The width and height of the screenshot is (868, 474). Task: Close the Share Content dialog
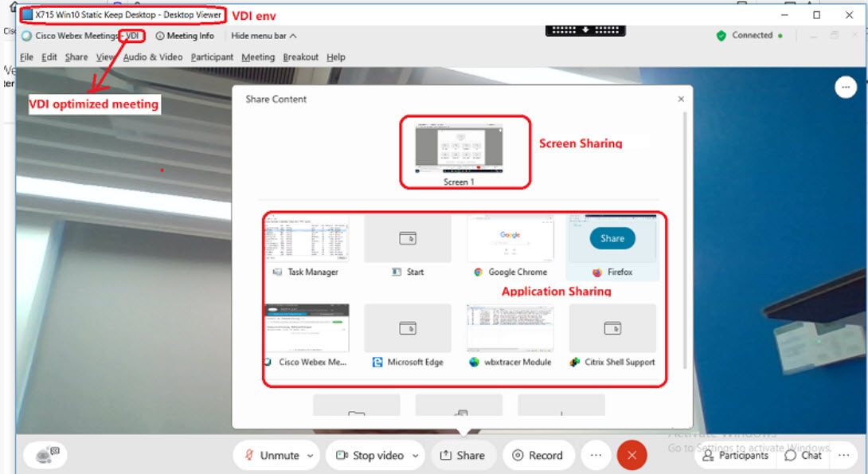[x=681, y=99]
